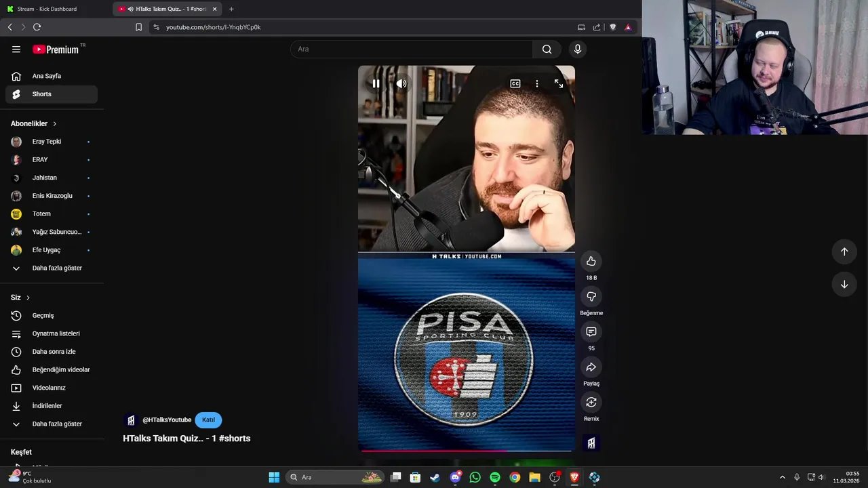Open the Enis Kirazoglu channel
This screenshot has width=868, height=488.
tap(52, 196)
